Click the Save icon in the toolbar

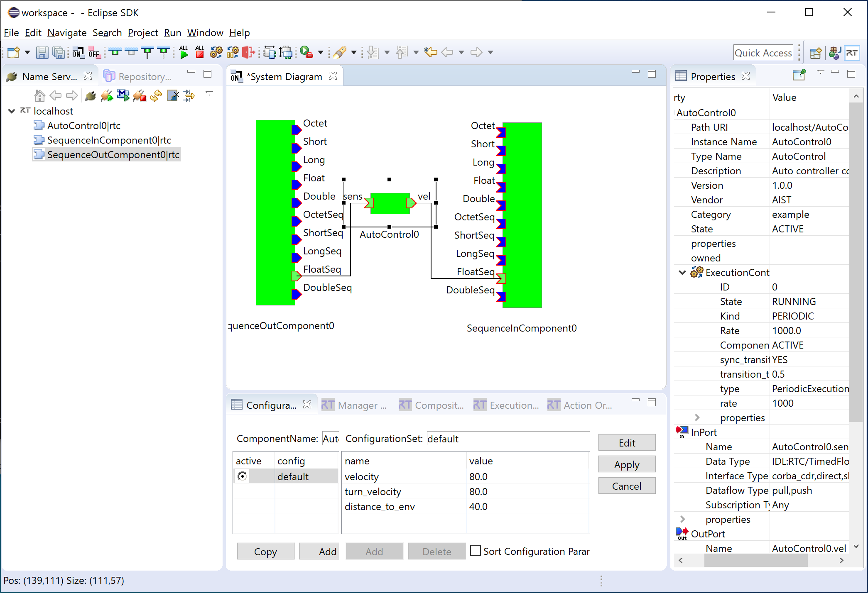[x=42, y=53]
